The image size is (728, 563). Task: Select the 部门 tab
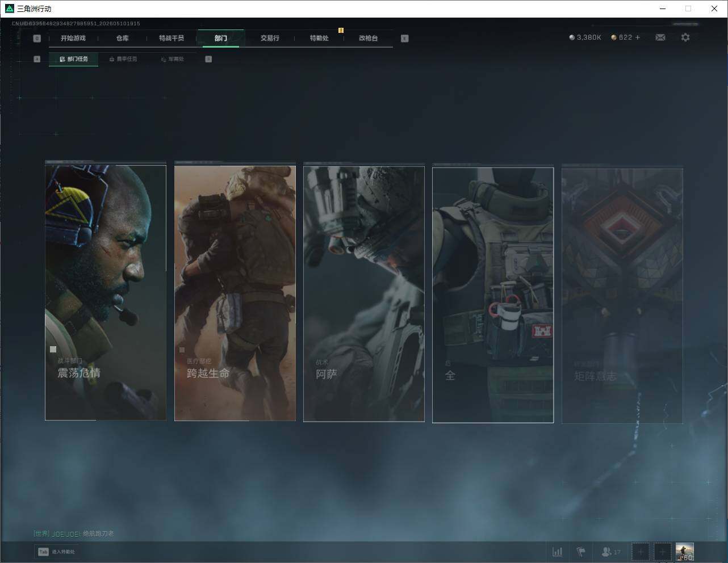tap(221, 38)
